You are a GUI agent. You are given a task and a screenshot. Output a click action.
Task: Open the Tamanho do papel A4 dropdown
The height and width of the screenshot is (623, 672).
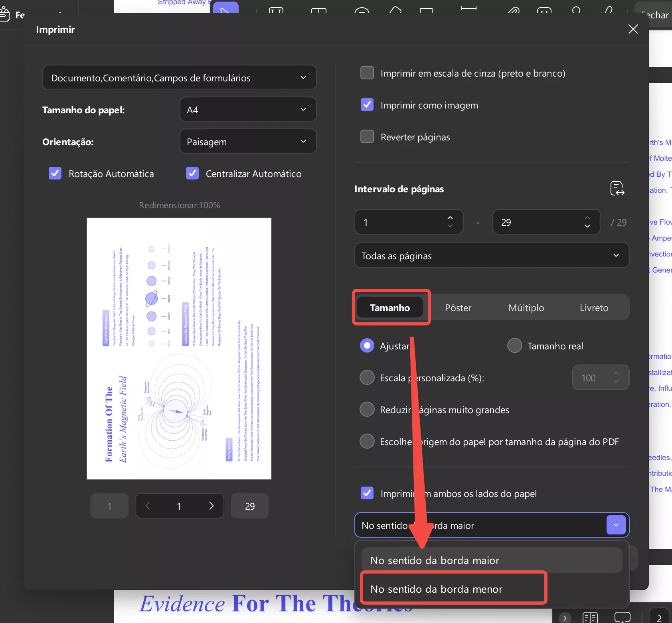click(x=248, y=110)
